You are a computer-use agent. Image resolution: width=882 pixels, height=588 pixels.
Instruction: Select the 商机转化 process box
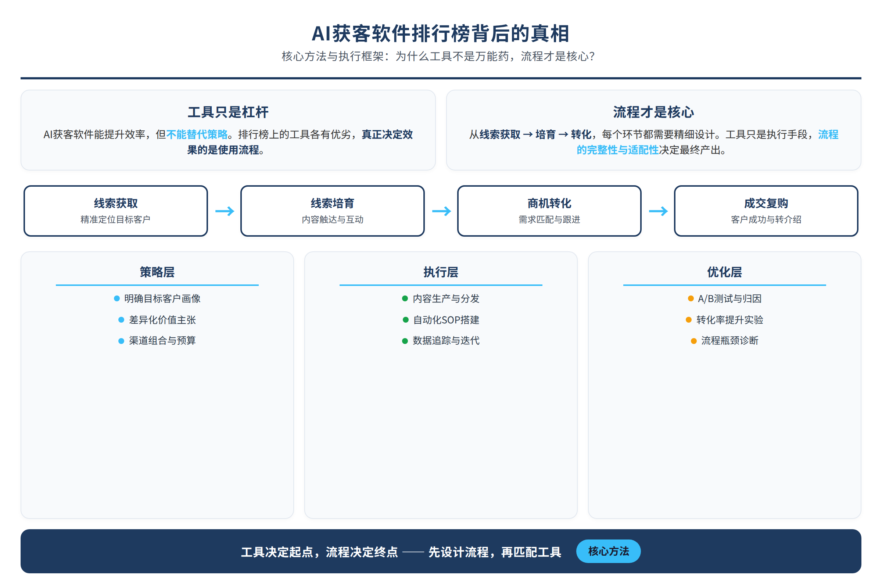pyautogui.click(x=549, y=211)
